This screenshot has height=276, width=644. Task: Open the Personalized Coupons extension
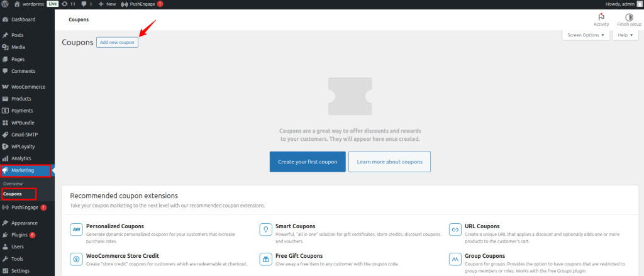point(115,226)
